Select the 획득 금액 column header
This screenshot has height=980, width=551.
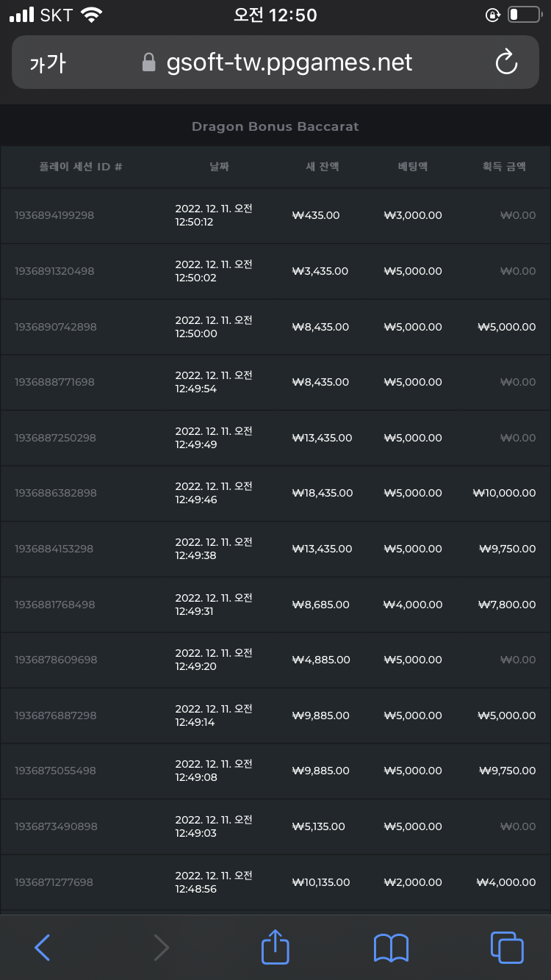click(x=504, y=167)
